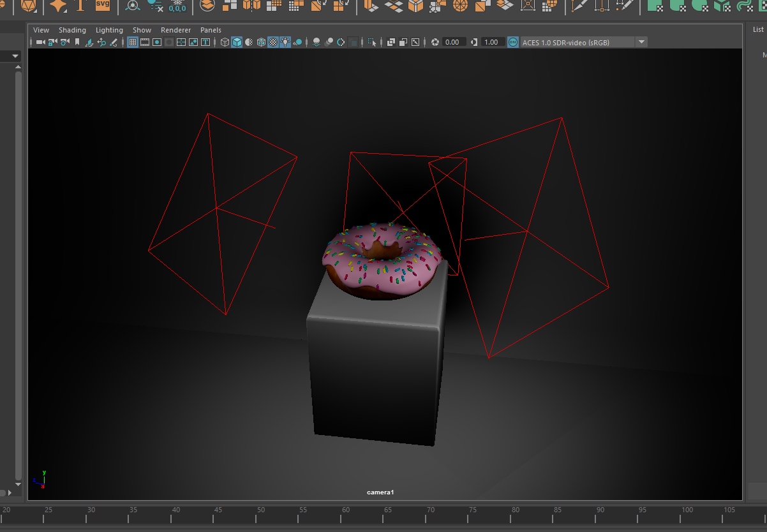Screen dimensions: 767x532
Task: Toggle the Film Gate display
Action: [x=145, y=42]
